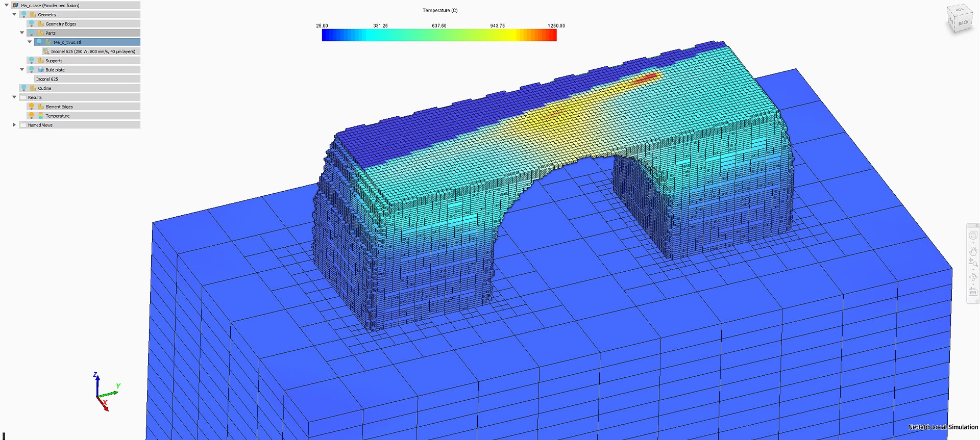Close the floating navigation bar
The width and height of the screenshot is (980, 440).
pos(977,225)
